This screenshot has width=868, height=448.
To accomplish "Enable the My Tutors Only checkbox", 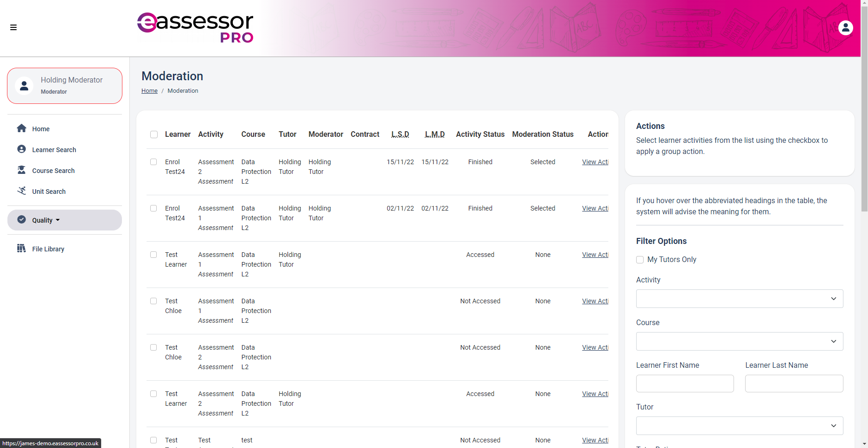I will pyautogui.click(x=640, y=260).
